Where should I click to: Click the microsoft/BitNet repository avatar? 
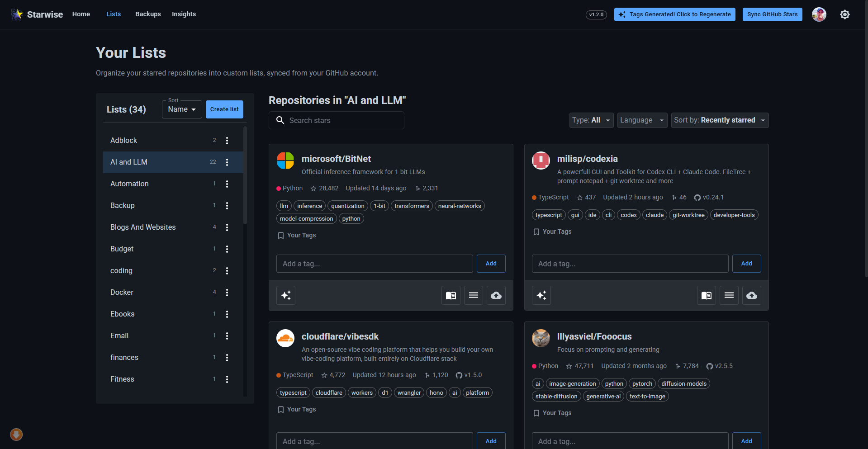click(285, 161)
